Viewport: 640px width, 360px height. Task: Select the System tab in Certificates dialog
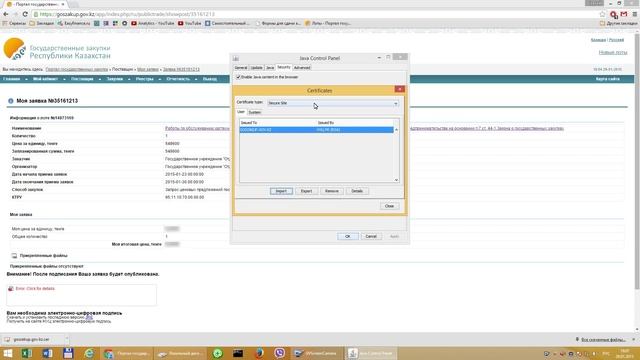pos(254,112)
